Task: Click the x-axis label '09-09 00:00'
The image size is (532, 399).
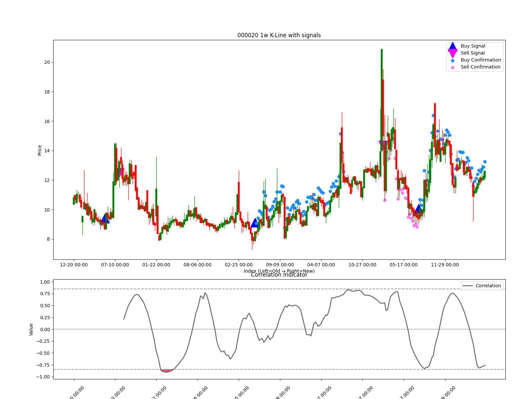Action: coord(280,265)
